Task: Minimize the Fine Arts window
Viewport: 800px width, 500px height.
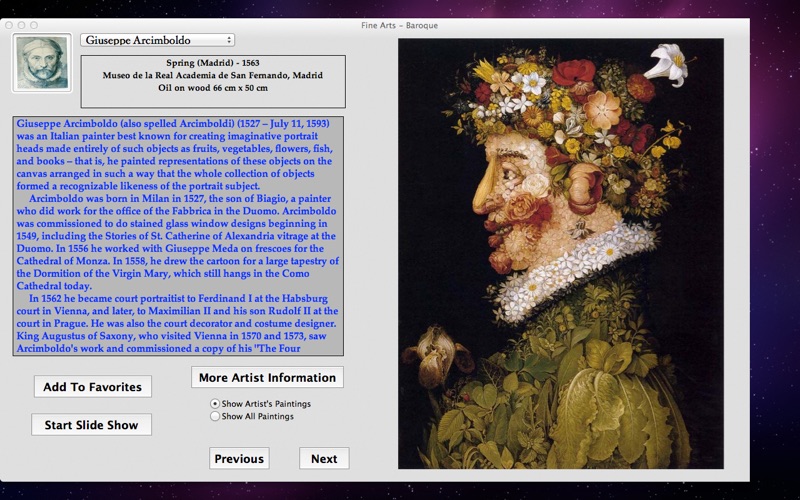Action: [20, 24]
